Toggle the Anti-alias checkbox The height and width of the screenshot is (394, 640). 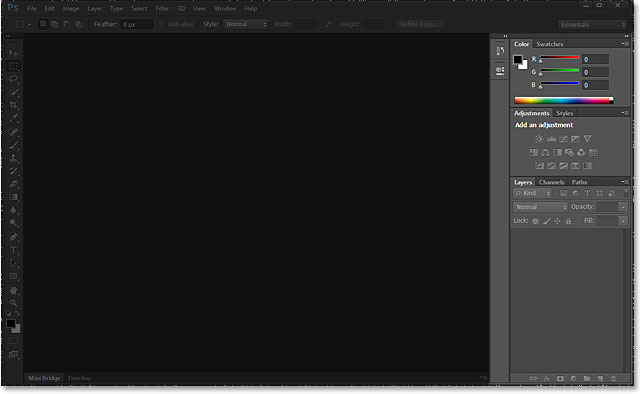pyautogui.click(x=162, y=24)
